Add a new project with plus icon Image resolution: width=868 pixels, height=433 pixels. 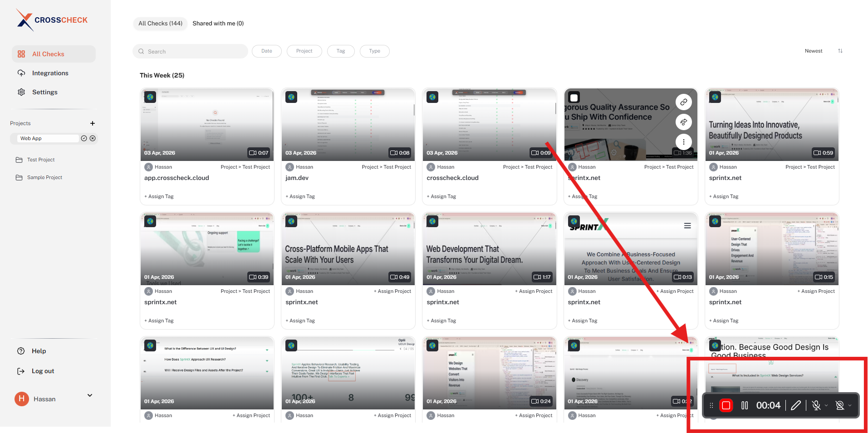[93, 123]
